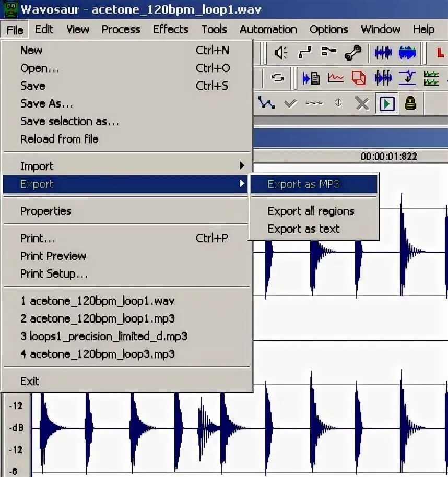
Task: Toggle the green play automation button
Action: coord(386,104)
